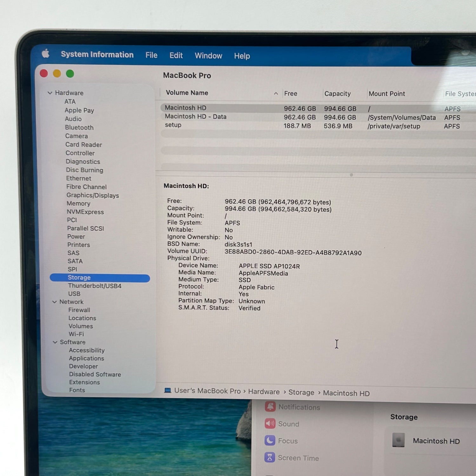This screenshot has height=476, width=476.
Task: Open the File menu
Action: coord(151,55)
